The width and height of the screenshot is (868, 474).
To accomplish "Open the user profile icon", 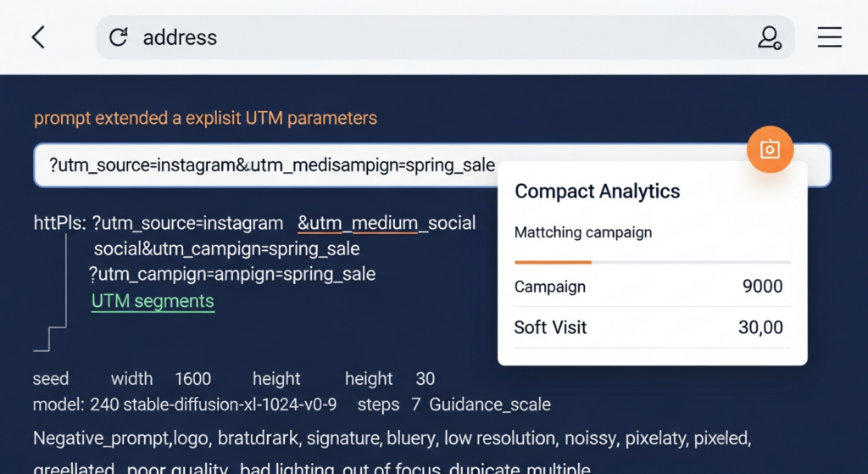I will click(769, 37).
